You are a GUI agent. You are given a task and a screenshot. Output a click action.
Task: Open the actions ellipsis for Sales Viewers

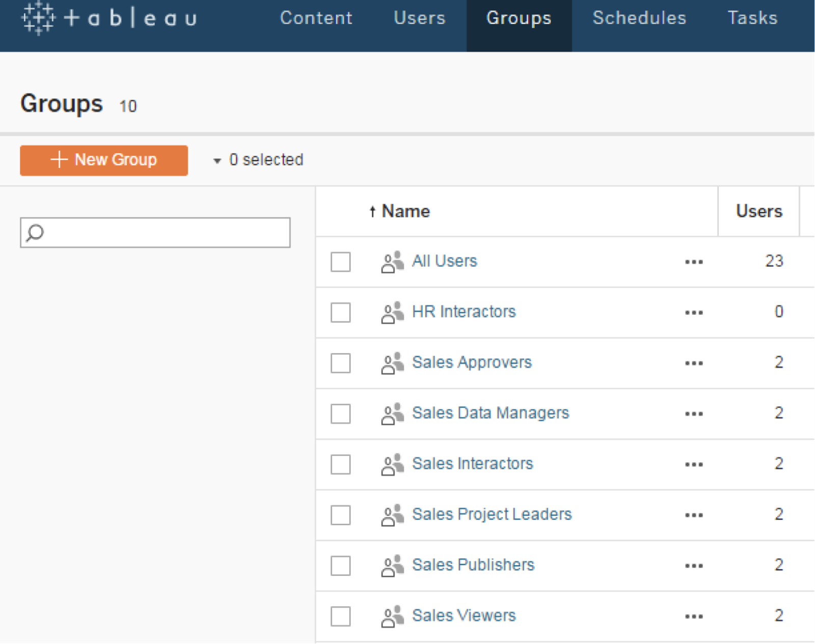pyautogui.click(x=694, y=617)
